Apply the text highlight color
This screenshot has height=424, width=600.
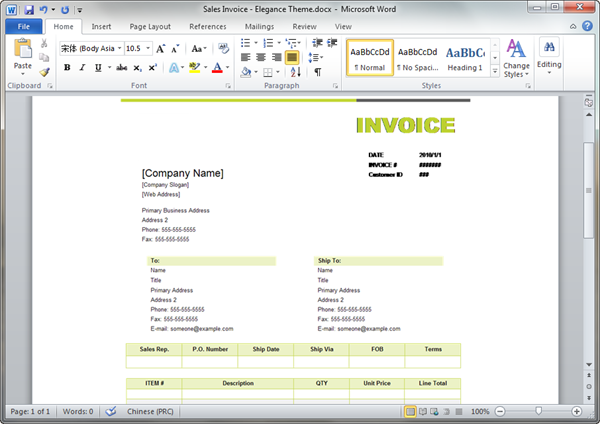[x=194, y=68]
